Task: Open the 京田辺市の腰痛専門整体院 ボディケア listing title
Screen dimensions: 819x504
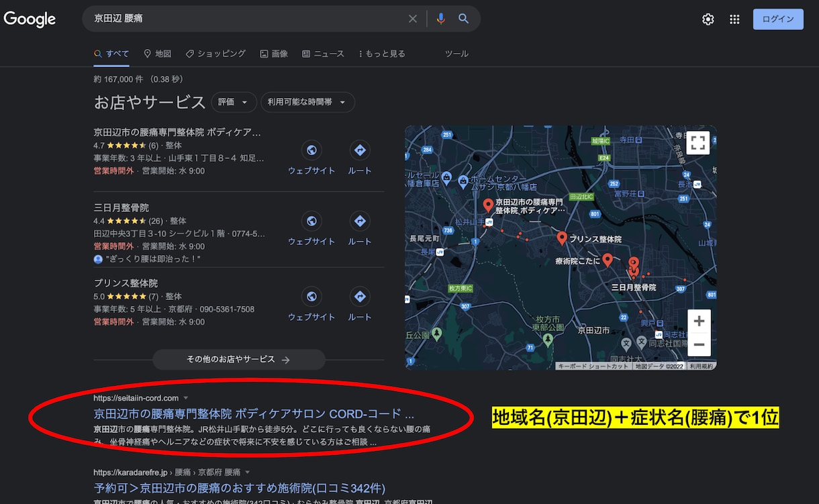Action: (177, 132)
